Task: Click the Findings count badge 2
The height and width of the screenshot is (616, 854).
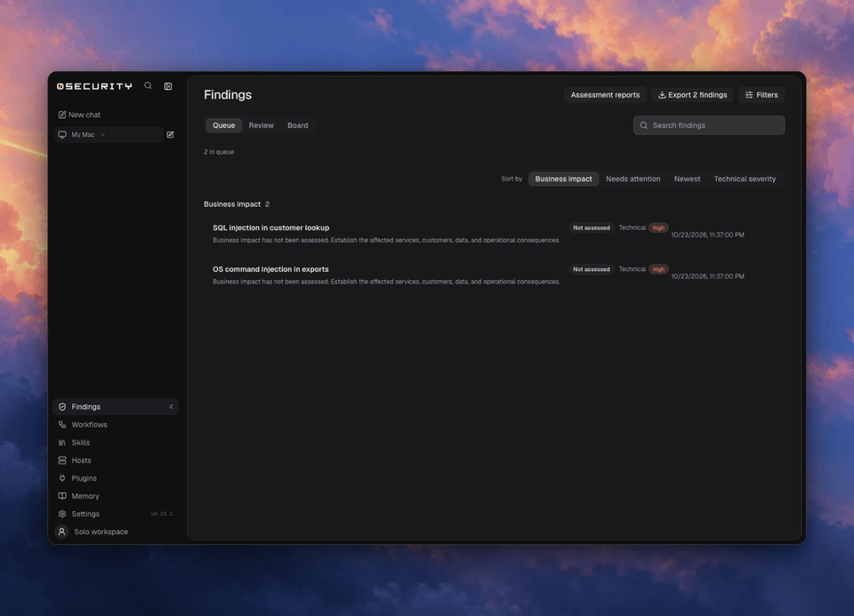Action: pos(171,406)
